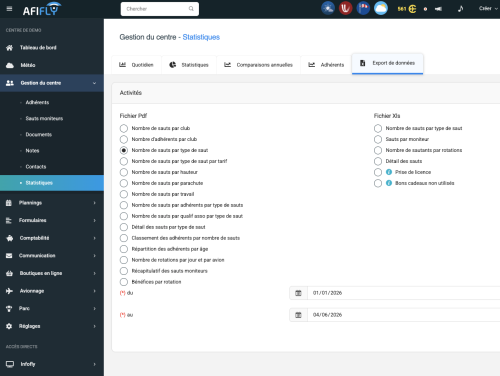Click the Parc parachute icon
The height and width of the screenshot is (376, 500).
[9, 309]
